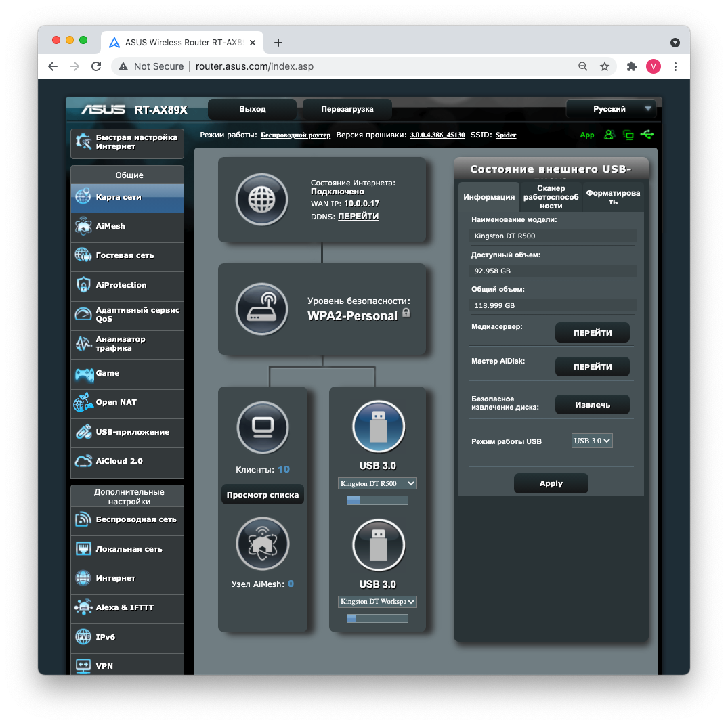Select Карта сети in the sidebar
The height and width of the screenshot is (725, 728).
(x=127, y=198)
